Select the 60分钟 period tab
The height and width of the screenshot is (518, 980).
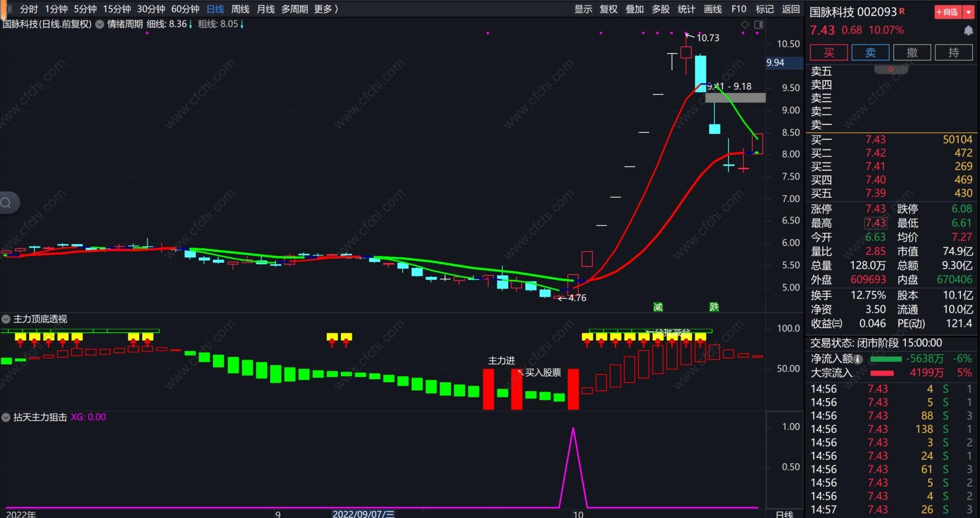185,9
